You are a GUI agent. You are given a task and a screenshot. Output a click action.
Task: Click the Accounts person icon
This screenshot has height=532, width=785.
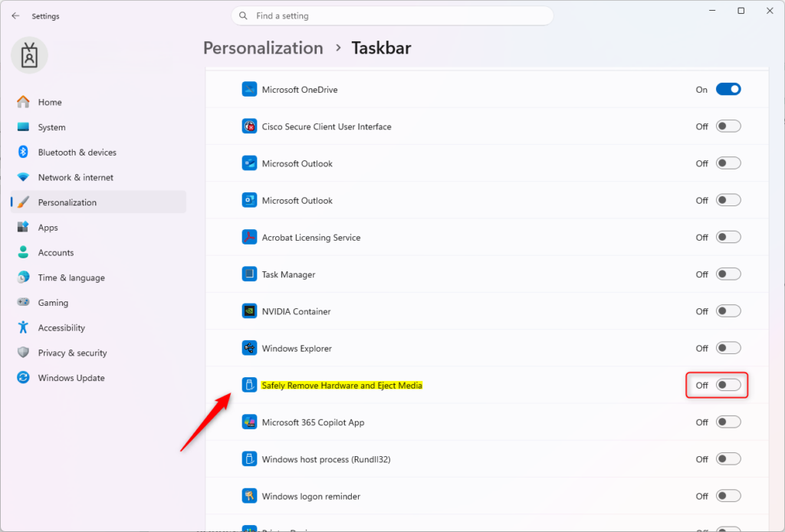point(23,251)
